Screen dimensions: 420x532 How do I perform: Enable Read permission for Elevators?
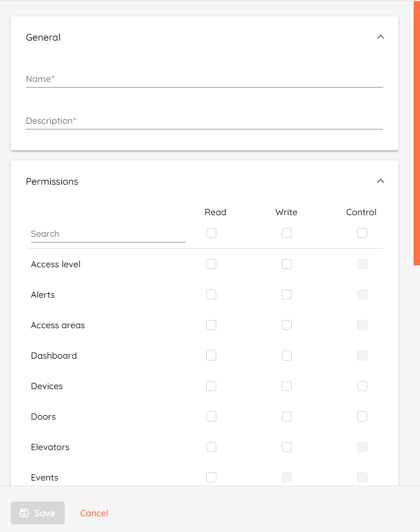(x=211, y=447)
